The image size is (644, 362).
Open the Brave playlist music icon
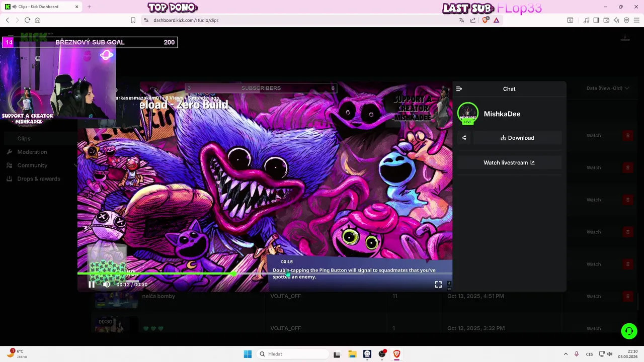[586, 20]
